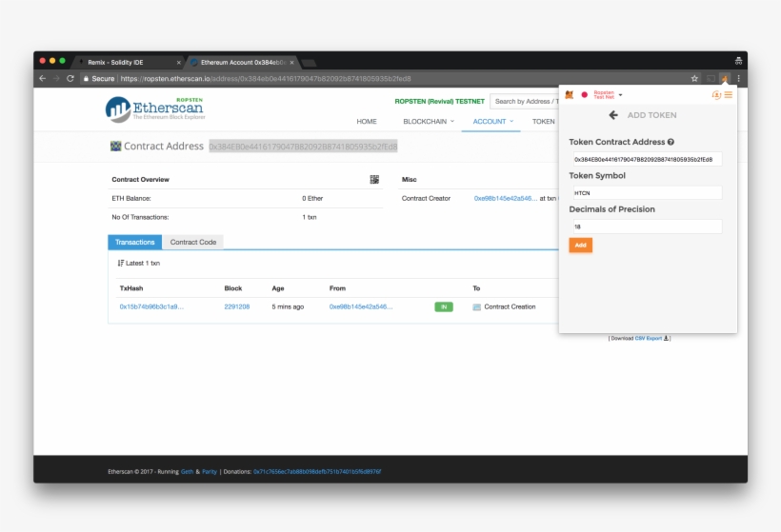Click the MetaMask account switcher icon

[716, 95]
